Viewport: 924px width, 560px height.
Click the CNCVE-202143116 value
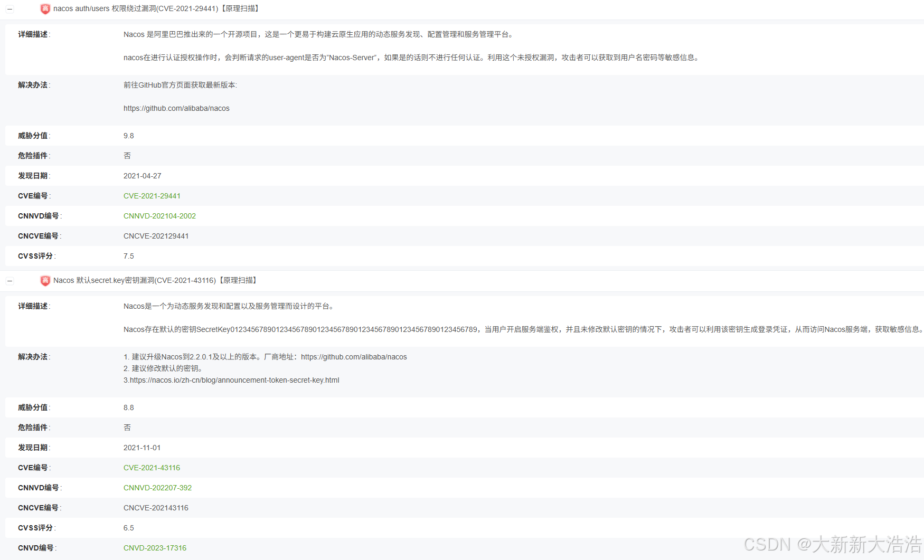(156, 508)
